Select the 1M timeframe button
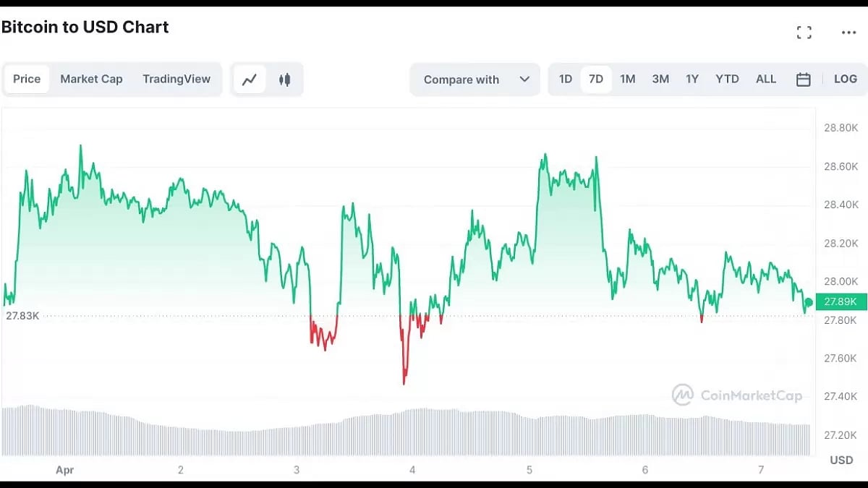 (x=626, y=80)
